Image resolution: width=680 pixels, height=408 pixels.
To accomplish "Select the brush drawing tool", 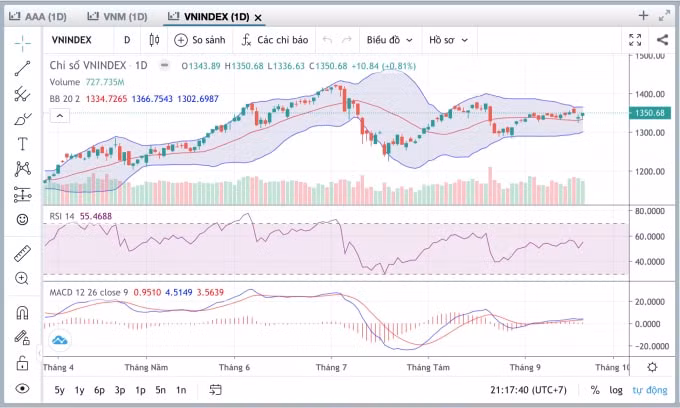I will point(23,119).
